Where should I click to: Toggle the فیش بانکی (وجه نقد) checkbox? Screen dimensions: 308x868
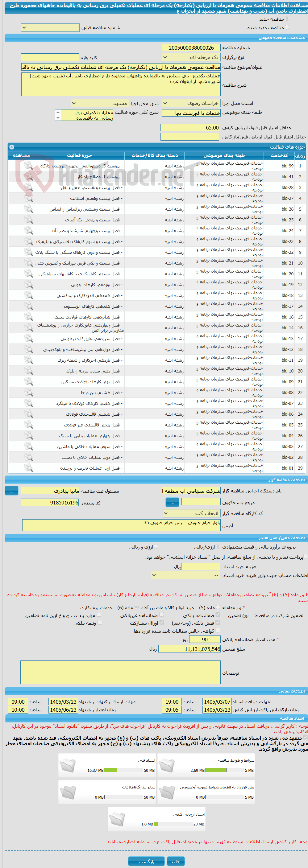218,622
